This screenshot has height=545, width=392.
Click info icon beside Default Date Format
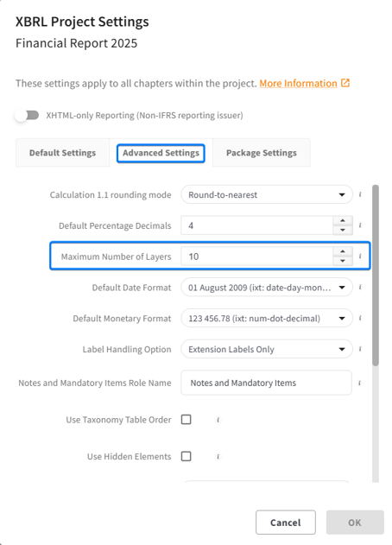pyautogui.click(x=360, y=287)
